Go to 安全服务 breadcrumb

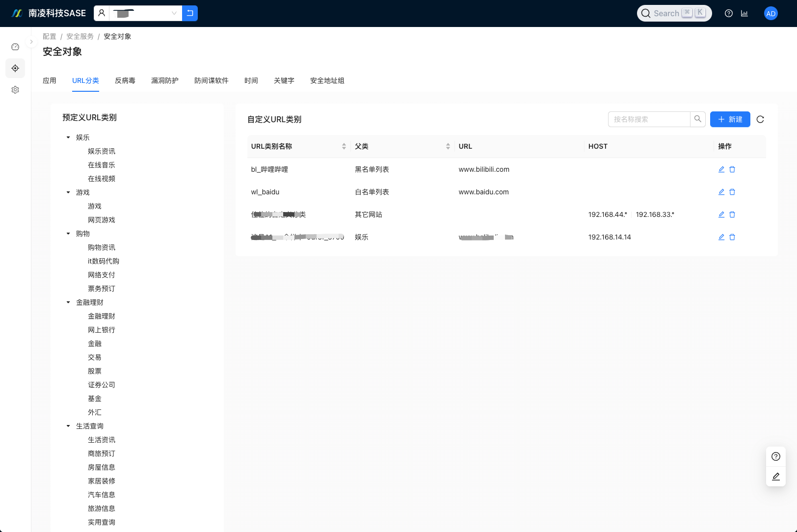pyautogui.click(x=80, y=36)
